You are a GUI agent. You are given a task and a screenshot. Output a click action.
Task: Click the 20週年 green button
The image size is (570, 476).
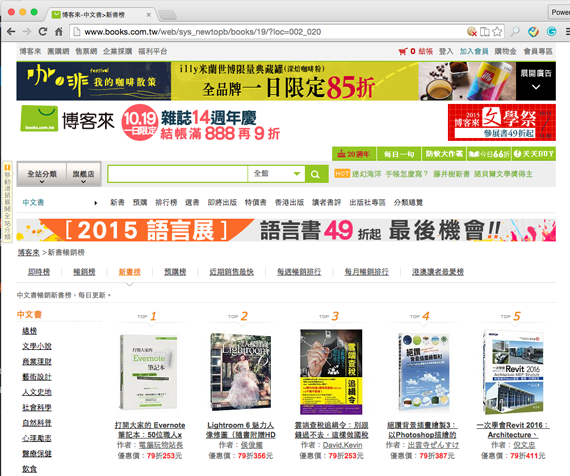pos(354,154)
